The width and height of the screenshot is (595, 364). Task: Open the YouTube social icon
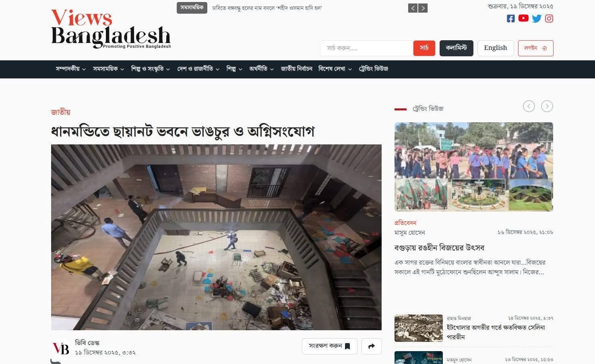click(523, 18)
